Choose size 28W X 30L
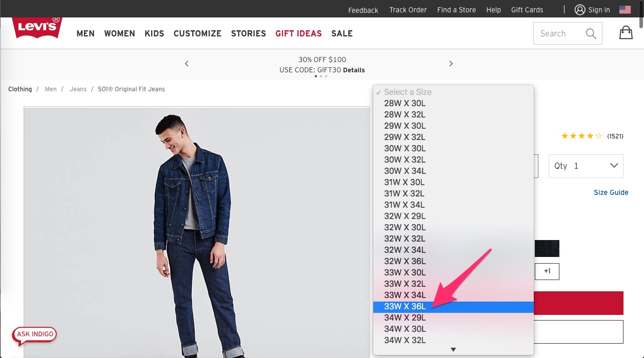 click(x=453, y=103)
